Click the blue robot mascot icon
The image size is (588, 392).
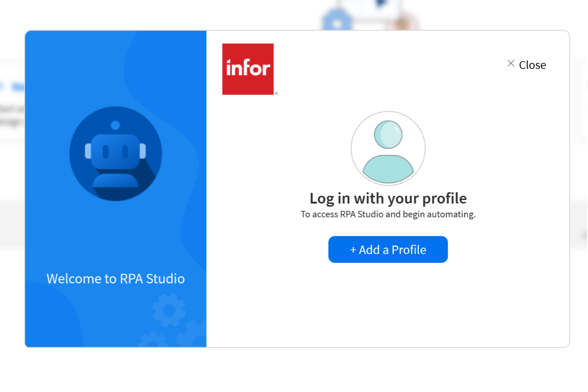[x=116, y=153]
